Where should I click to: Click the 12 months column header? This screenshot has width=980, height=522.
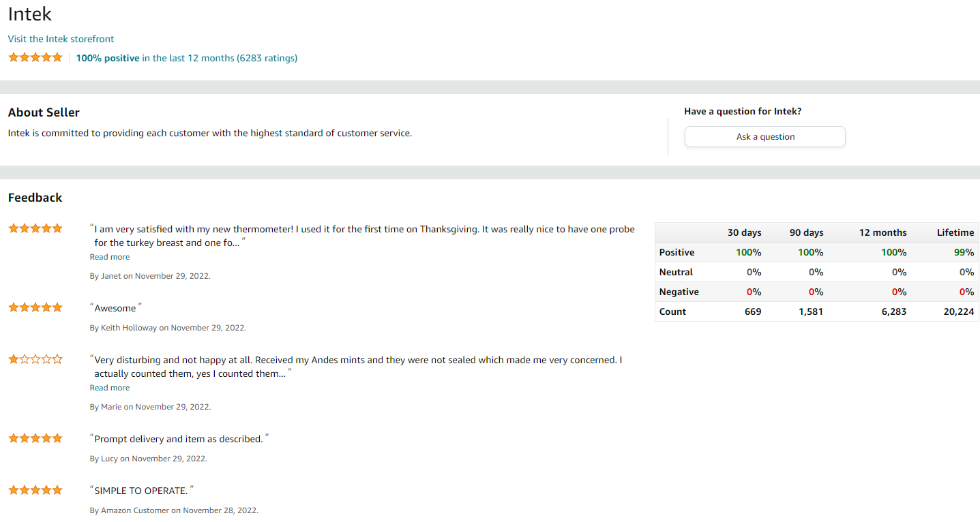tap(882, 232)
